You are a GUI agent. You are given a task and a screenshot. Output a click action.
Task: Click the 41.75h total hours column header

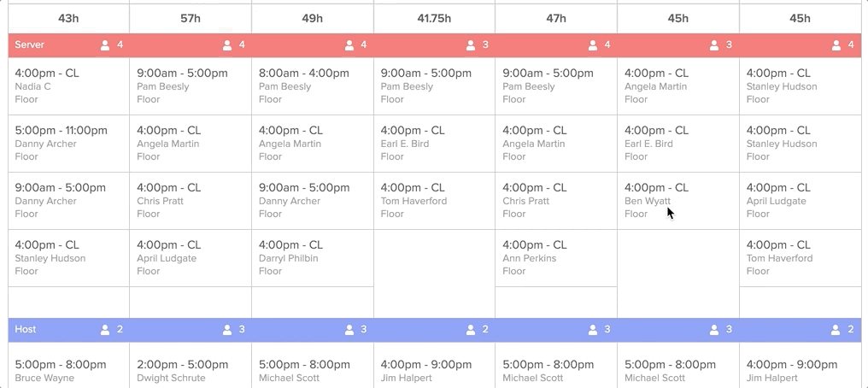coord(434,19)
